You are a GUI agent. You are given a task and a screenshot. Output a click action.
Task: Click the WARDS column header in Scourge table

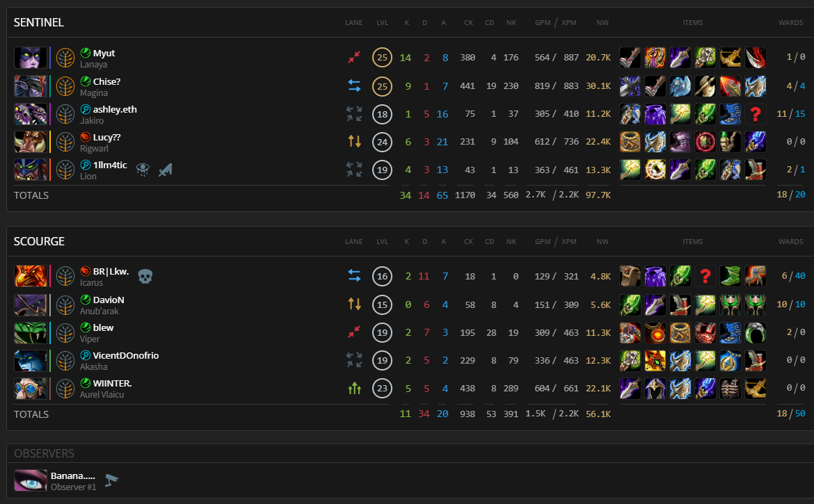790,242
